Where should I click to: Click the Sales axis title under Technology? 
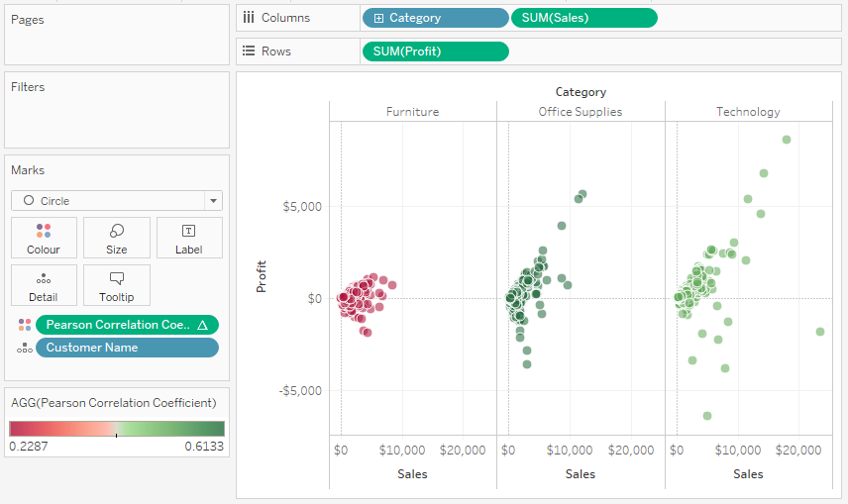coord(749,474)
